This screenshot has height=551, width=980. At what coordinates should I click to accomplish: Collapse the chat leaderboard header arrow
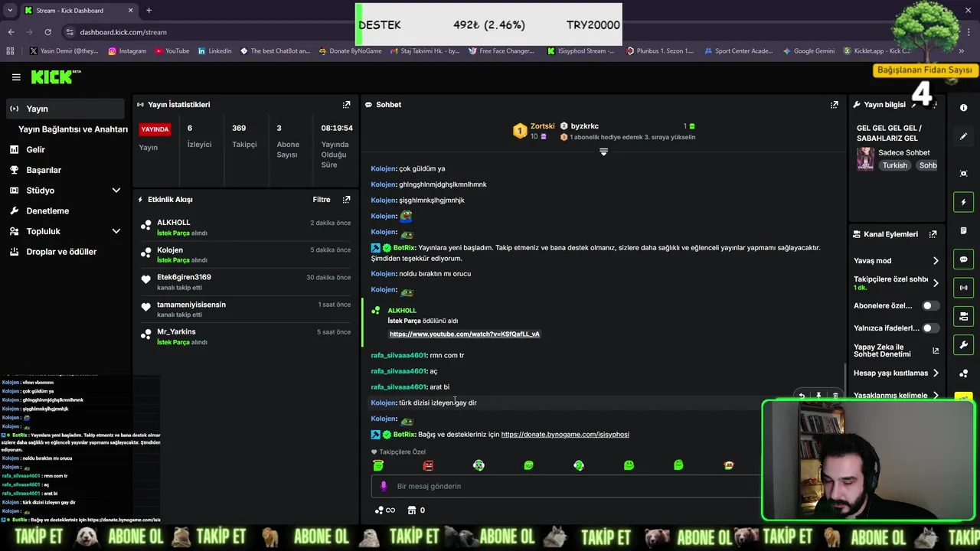point(603,152)
